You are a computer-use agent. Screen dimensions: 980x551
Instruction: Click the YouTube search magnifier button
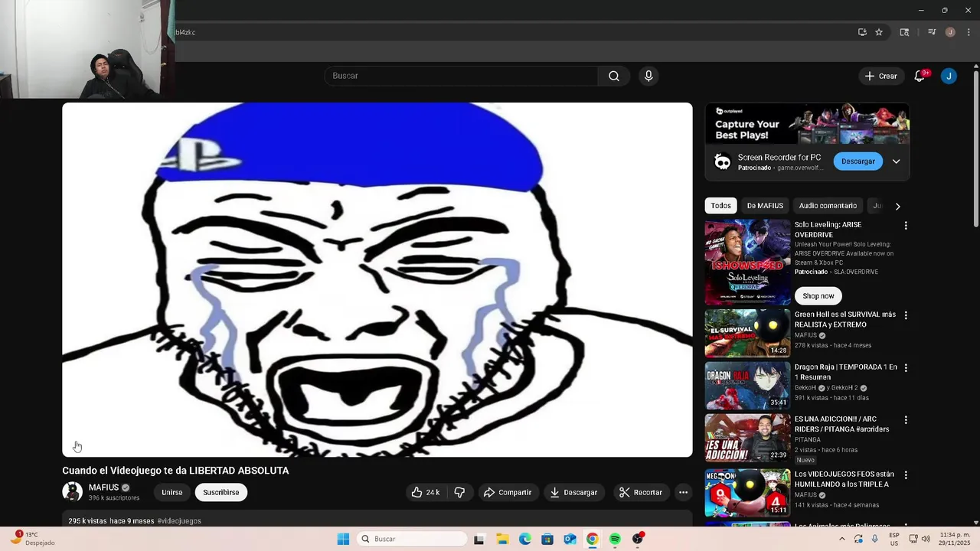[614, 76]
